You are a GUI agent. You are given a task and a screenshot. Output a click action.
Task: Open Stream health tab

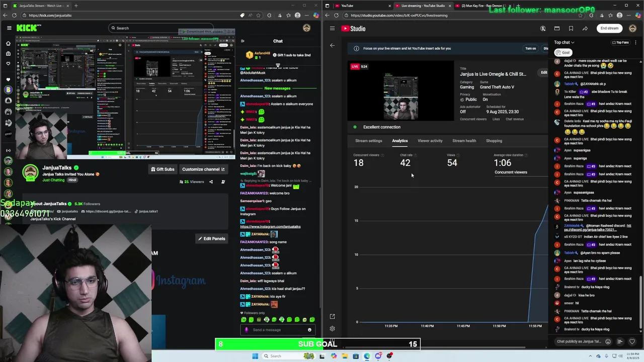pos(464,141)
